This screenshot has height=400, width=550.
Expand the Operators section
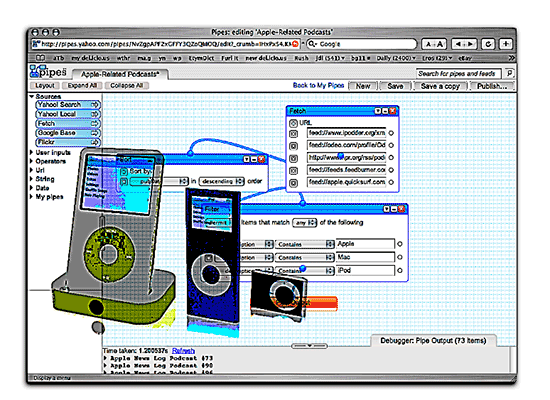coord(32,161)
